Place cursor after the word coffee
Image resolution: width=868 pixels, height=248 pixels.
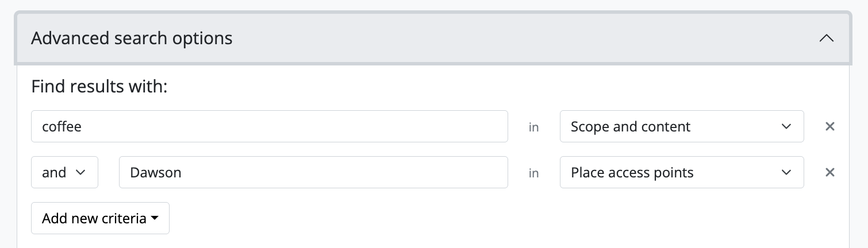pos(83,127)
